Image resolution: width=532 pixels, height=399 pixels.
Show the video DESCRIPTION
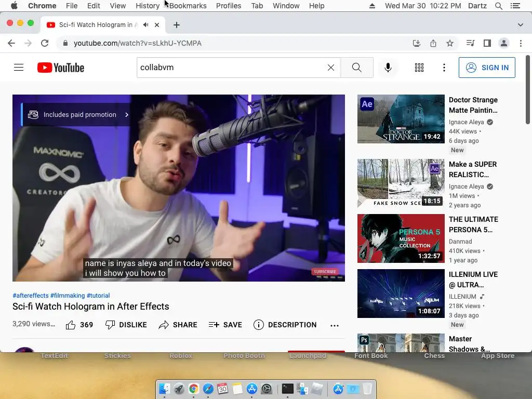pyautogui.click(x=285, y=325)
